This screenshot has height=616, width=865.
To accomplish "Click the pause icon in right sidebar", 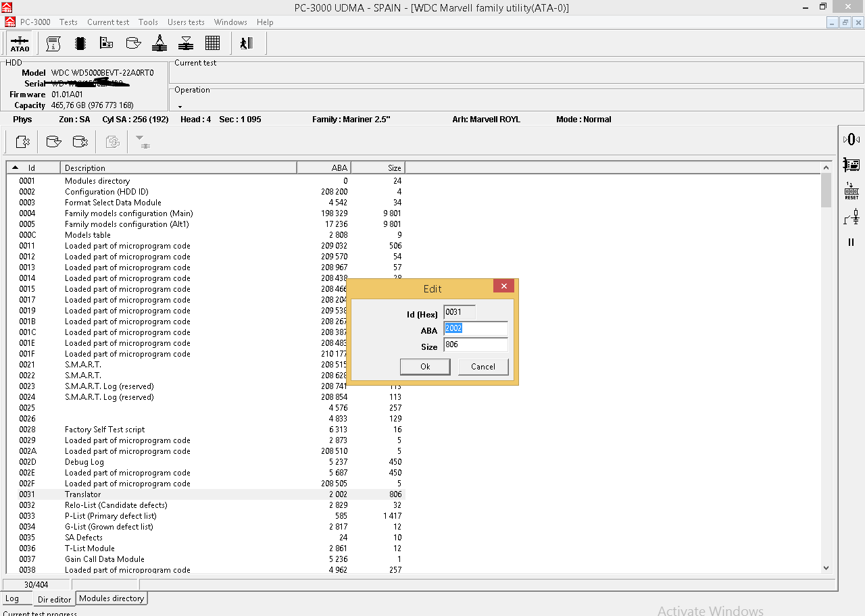I will pos(851,242).
